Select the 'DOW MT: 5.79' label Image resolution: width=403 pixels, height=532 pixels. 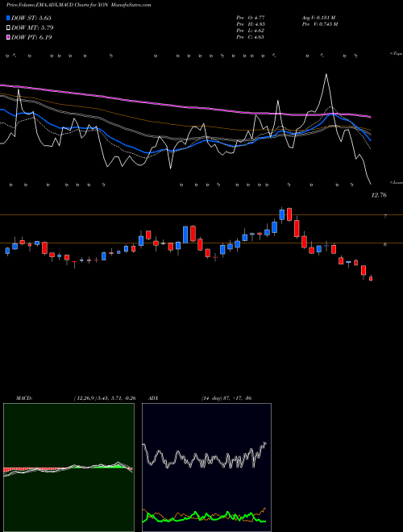click(32, 27)
